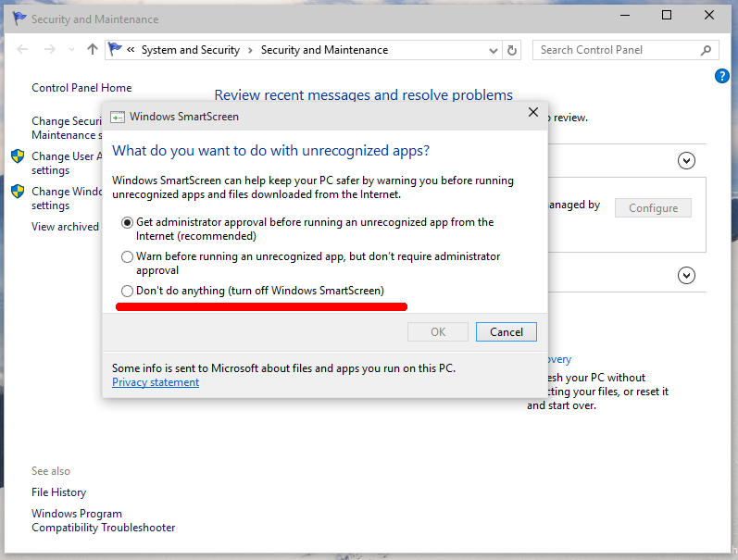Expand the upper section chevron
Viewport: 738px width, 560px height.
click(686, 161)
